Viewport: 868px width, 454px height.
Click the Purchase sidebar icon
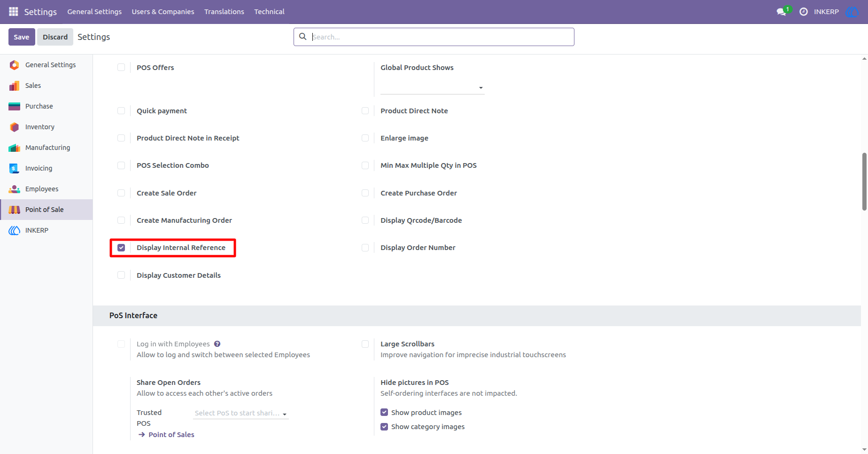tap(15, 106)
